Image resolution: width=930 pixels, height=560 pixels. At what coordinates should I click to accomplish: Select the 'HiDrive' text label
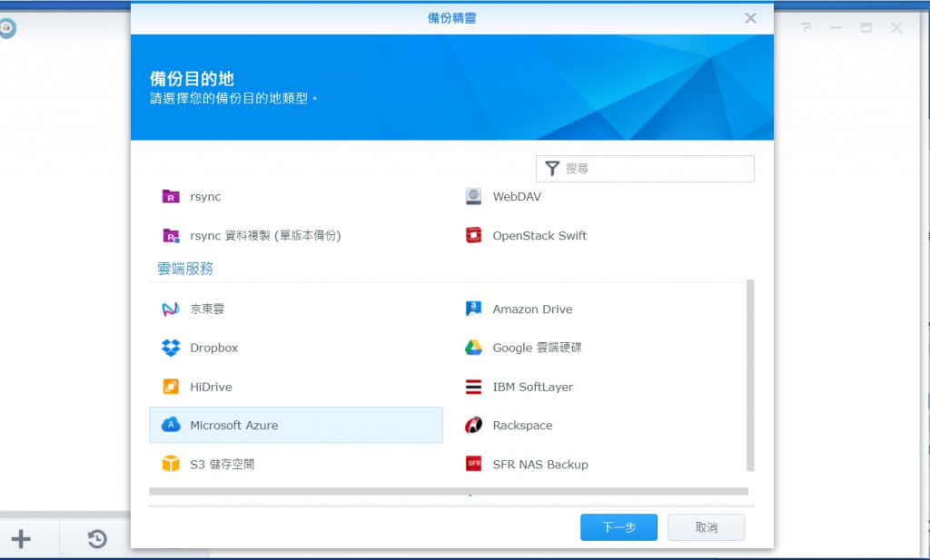pos(211,387)
